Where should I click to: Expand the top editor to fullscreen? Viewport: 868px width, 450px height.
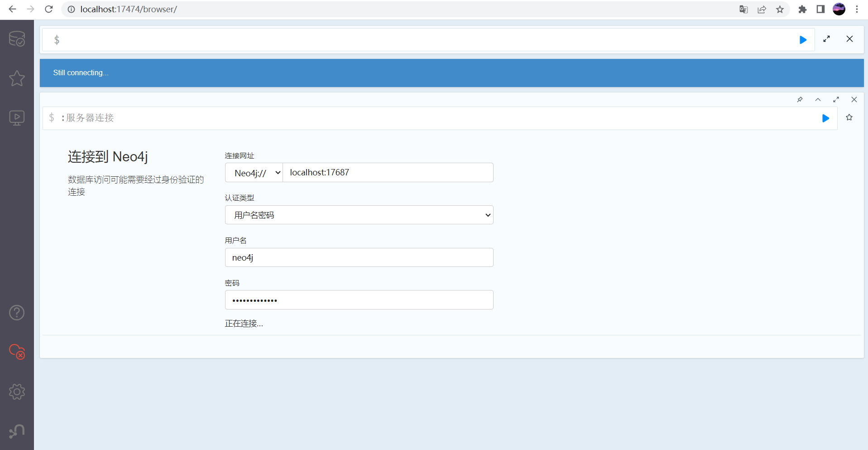point(826,39)
